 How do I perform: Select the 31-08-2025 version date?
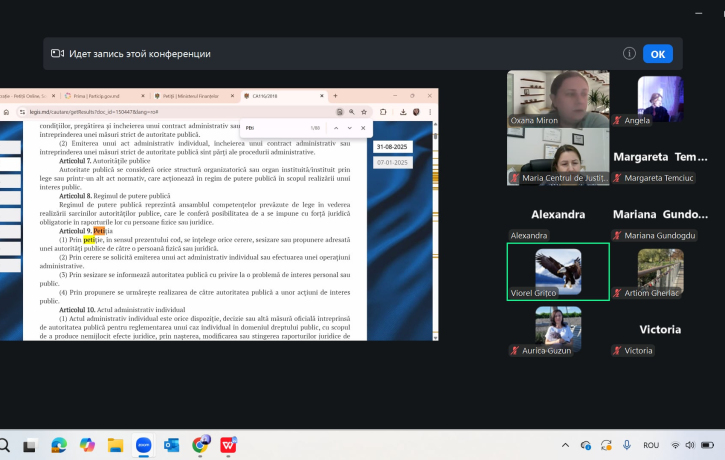392,146
